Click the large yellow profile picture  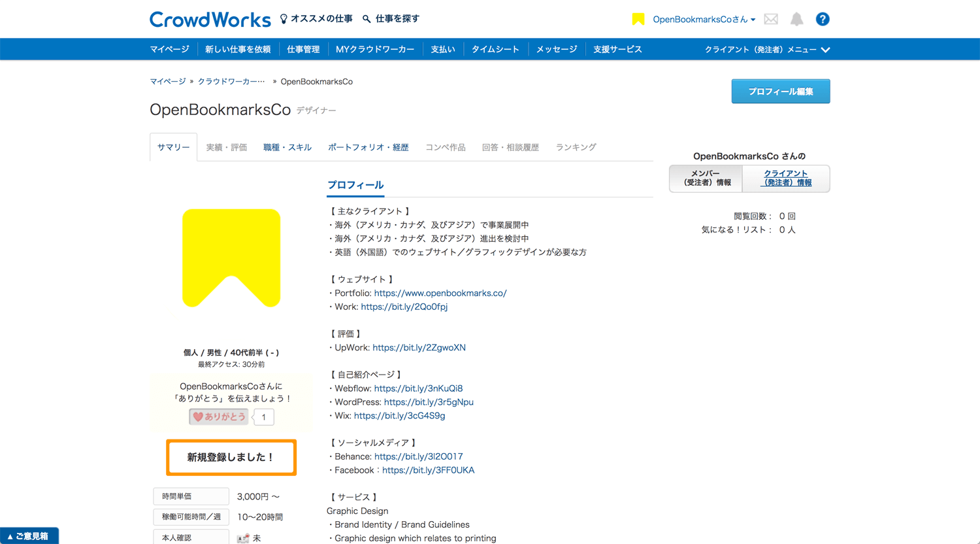pos(231,258)
